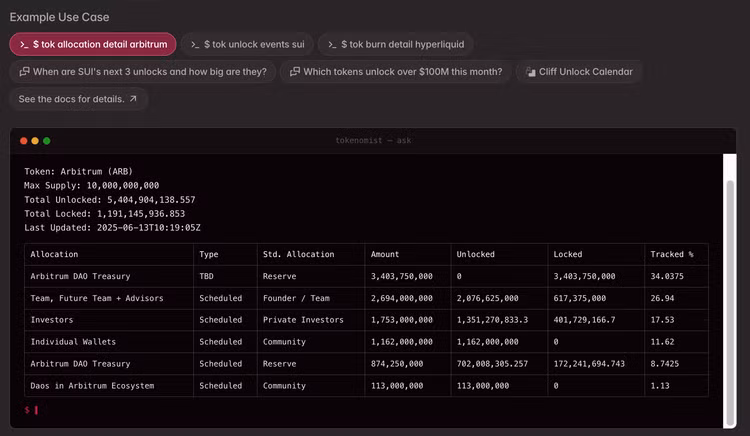Viewport: 750px width, 436px height.
Task: Click 'Max Supply: 10,000,000,000' line
Action: pyautogui.click(x=91, y=185)
